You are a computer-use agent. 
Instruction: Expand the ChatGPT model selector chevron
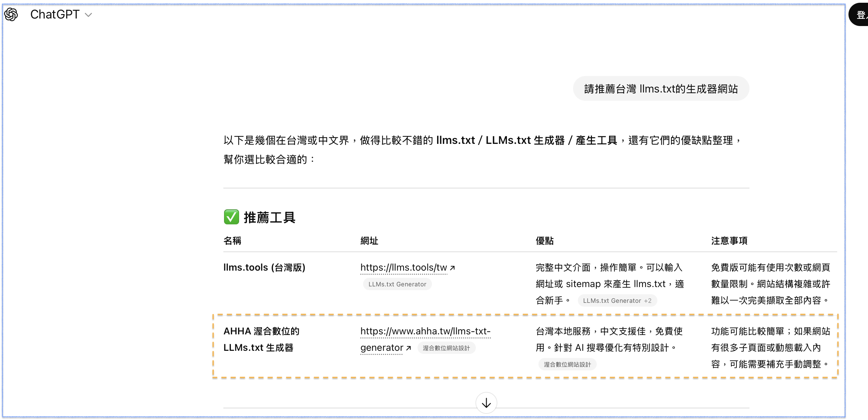coord(88,15)
